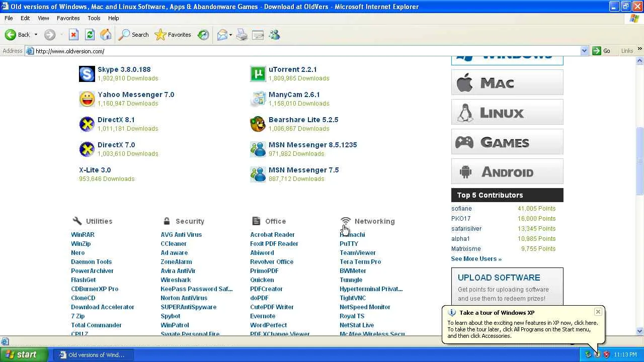This screenshot has height=362, width=644.
Task: Click the scrollbar up arrow
Action: click(640, 61)
